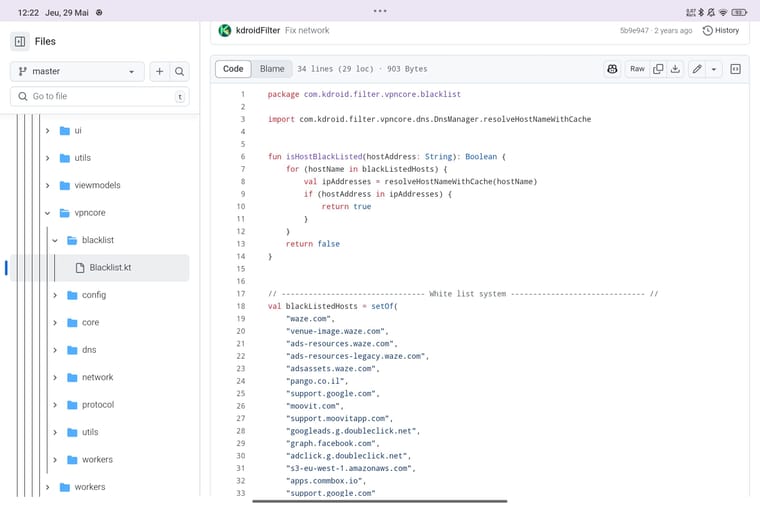Expand the workers folder inside vpncore

tap(55, 459)
